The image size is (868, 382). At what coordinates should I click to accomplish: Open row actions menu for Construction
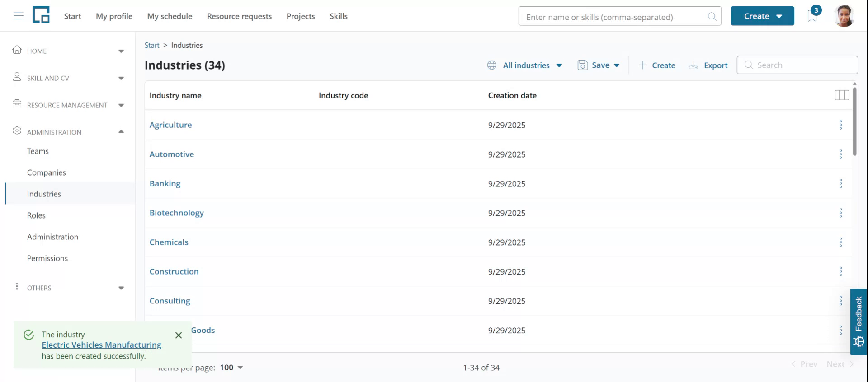[841, 272]
